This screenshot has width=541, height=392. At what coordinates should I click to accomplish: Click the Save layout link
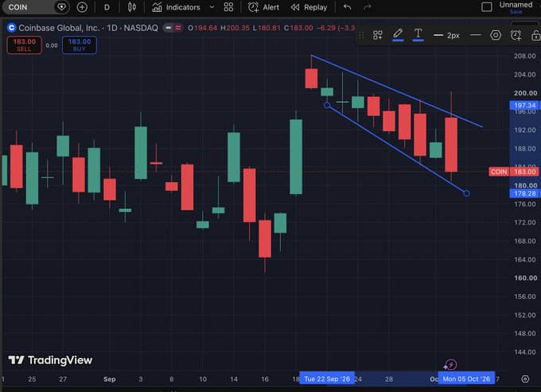click(516, 12)
